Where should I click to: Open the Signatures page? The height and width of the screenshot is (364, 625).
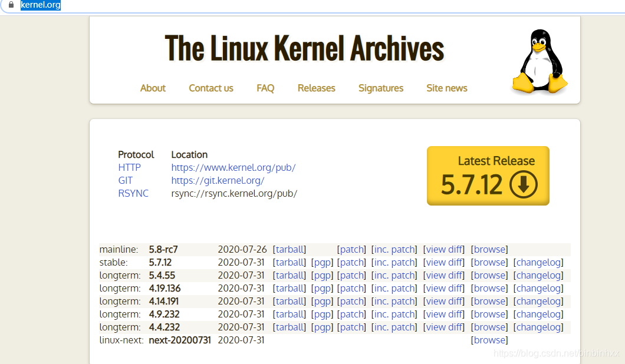point(381,88)
